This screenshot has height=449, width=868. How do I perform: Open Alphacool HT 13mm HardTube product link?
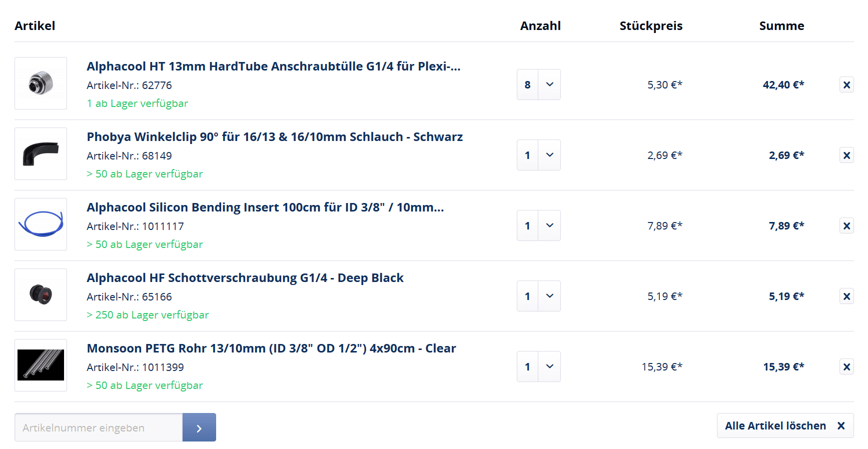click(273, 66)
